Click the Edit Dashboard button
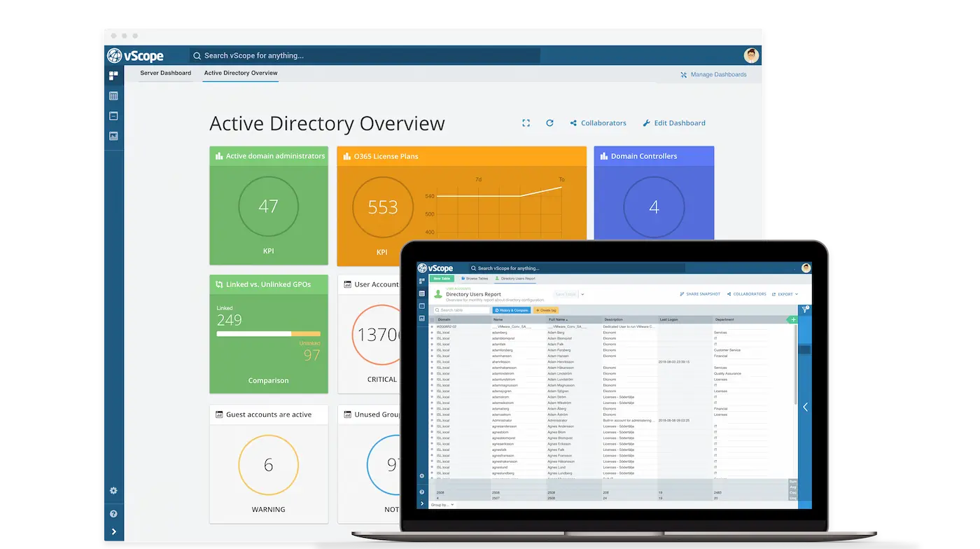This screenshot has height=549, width=980. [x=673, y=123]
